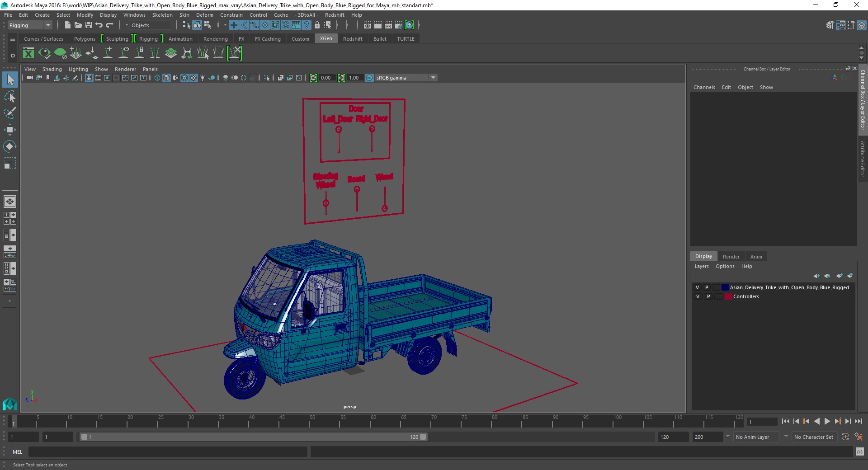Image resolution: width=868 pixels, height=470 pixels.
Task: Open the Script Editor icon
Action: point(860,451)
